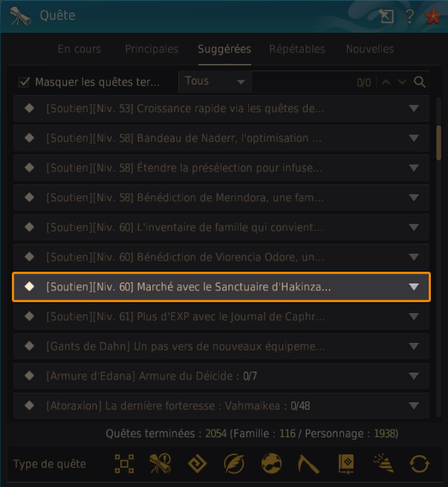This screenshot has height=487, width=448.
Task: Select the party popper event quest type icon
Action: [383, 463]
